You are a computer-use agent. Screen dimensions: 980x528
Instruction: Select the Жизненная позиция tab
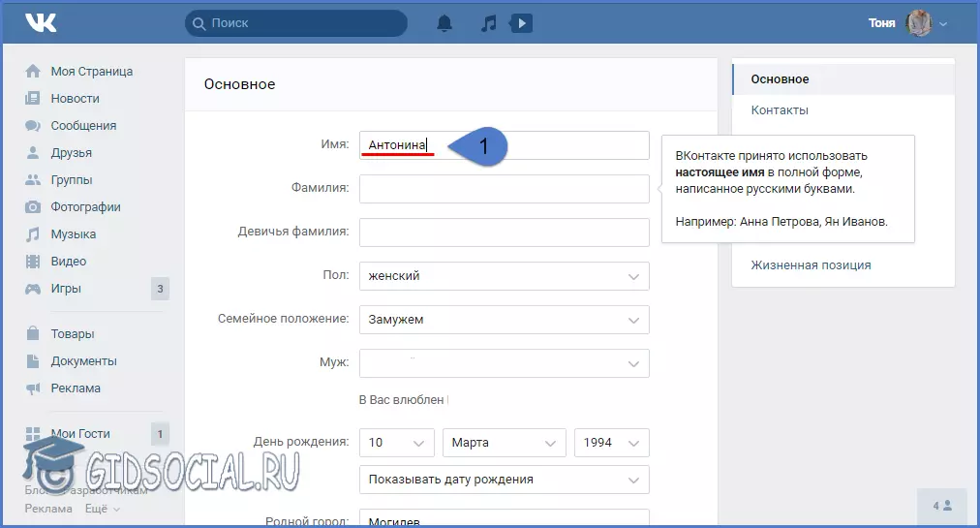coord(811,265)
